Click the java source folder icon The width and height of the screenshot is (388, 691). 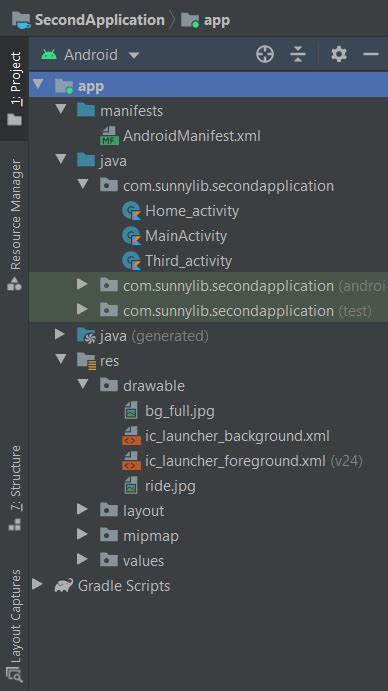[x=86, y=160]
